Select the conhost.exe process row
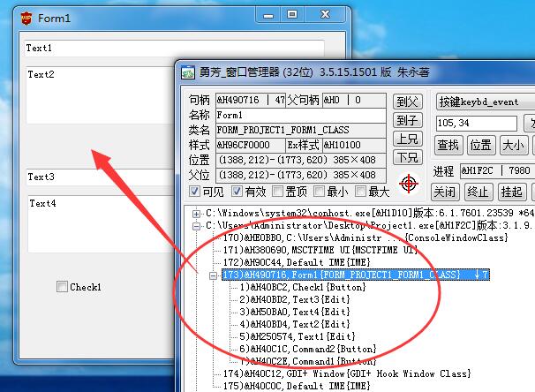Viewport: 535px width, 392px height. (370, 214)
